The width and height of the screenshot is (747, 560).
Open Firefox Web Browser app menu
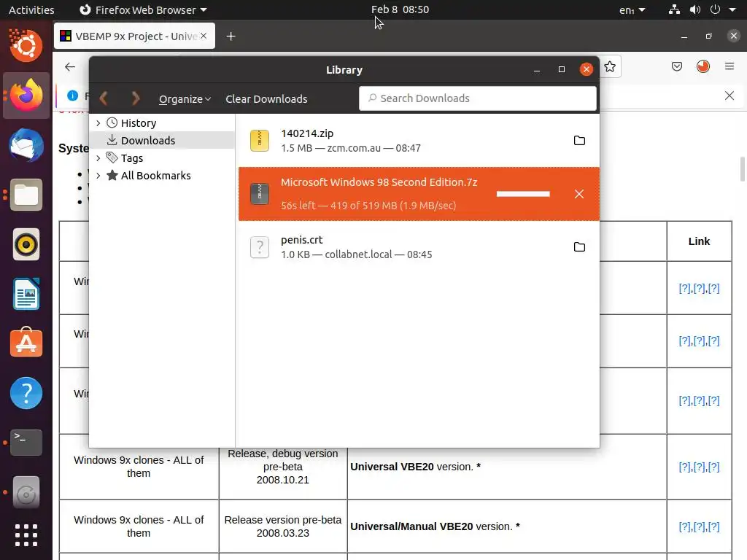[143, 9]
